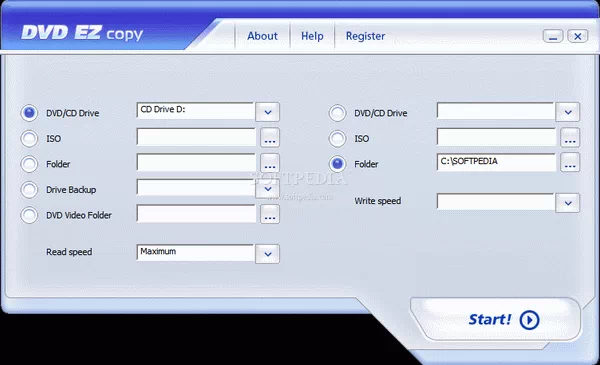Select source Folder radio button
600x365 pixels.
coord(29,164)
